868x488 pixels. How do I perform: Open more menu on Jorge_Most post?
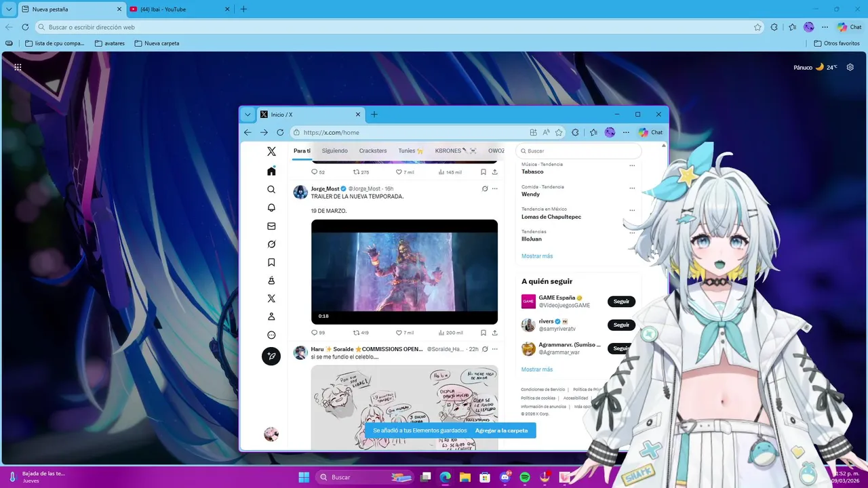pos(495,188)
